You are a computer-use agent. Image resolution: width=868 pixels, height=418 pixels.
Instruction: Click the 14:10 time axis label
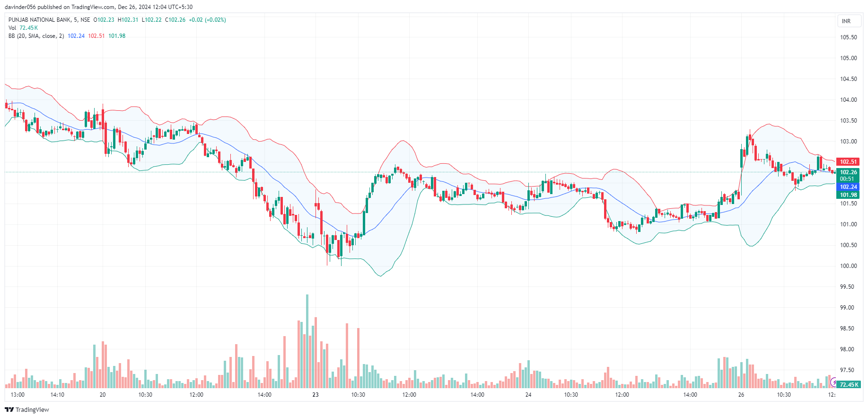57,395
